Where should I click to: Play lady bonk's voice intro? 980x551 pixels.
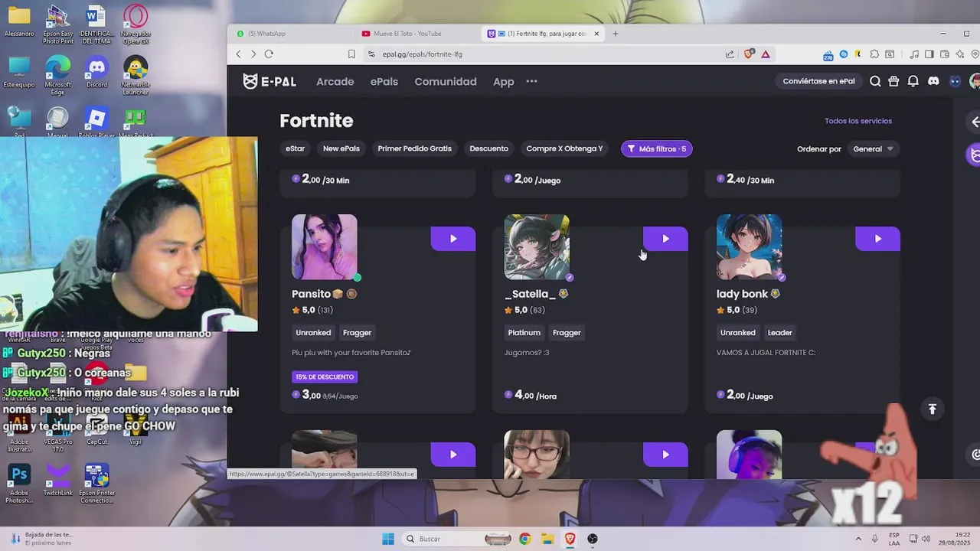pyautogui.click(x=877, y=239)
